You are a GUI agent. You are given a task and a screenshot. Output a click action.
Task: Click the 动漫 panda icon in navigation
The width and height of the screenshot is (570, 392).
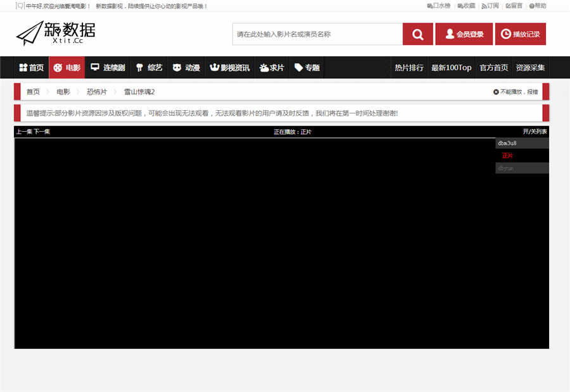pyautogui.click(x=176, y=67)
